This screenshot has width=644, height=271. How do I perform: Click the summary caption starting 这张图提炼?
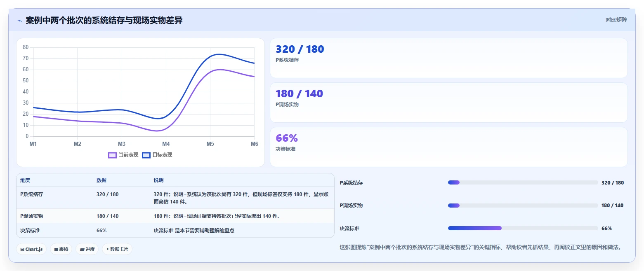pyautogui.click(x=480, y=248)
